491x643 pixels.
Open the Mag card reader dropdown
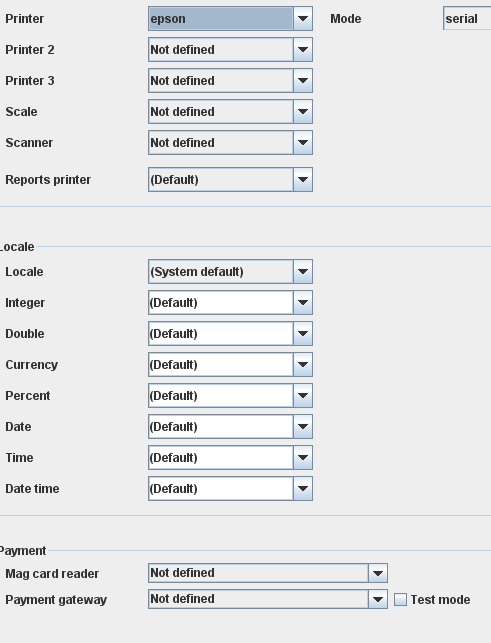pos(268,573)
